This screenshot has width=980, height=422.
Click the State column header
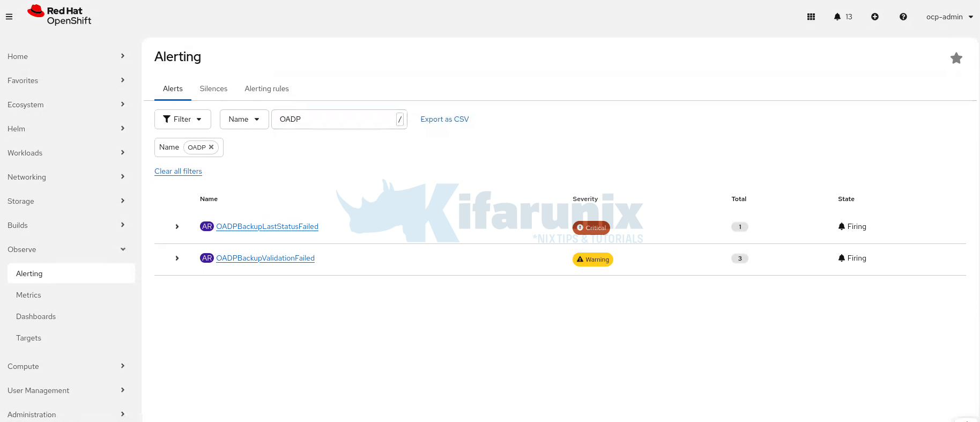point(846,199)
